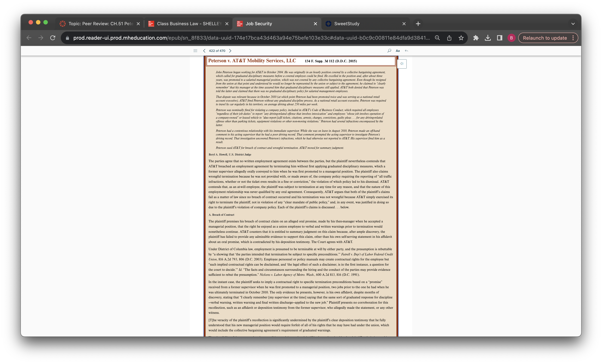This screenshot has height=364, width=602.
Task: Go to next page in reader
Action: pos(230,51)
